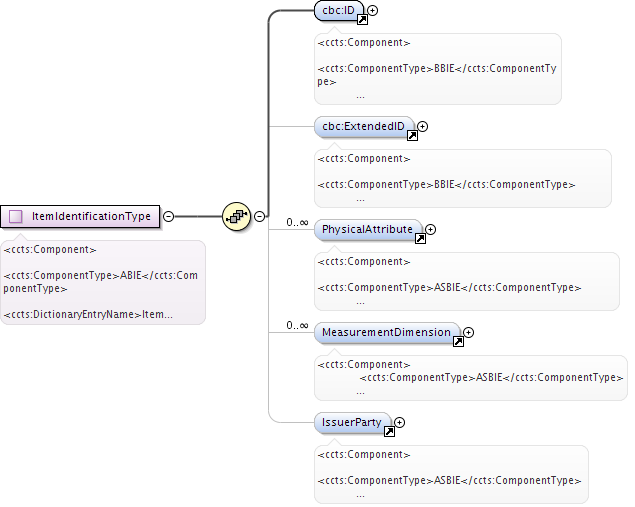Click the MeasurementDimension reference arrow icon
Screen dimensions: 635x507
point(458,341)
